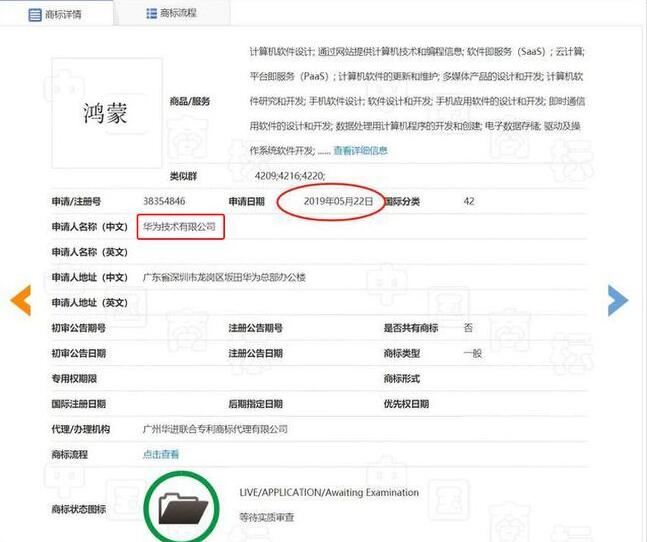
Task: Open the 商标详情 tab
Action: coord(56,14)
